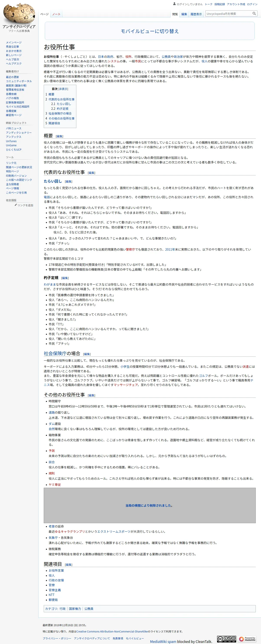Open 秀逸な記事 sidebar link

point(13,47)
